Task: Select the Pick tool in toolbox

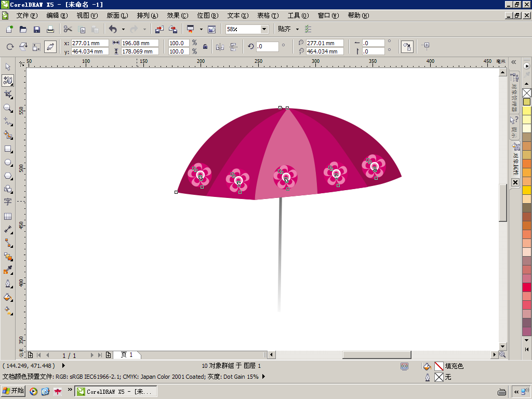Action: (8, 67)
